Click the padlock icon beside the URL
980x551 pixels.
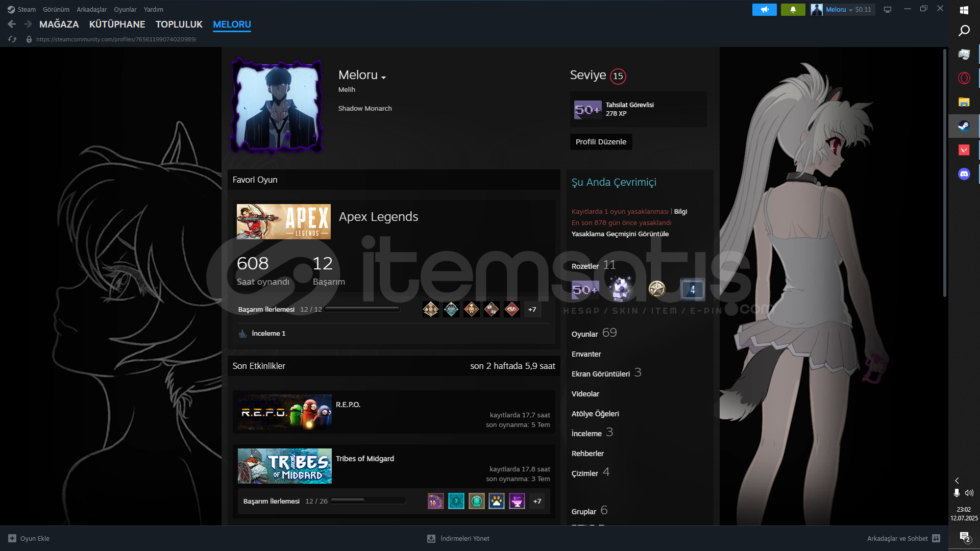pos(29,39)
